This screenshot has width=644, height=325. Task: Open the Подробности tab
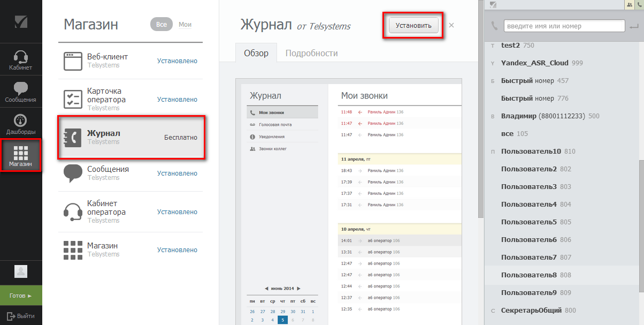click(x=311, y=53)
